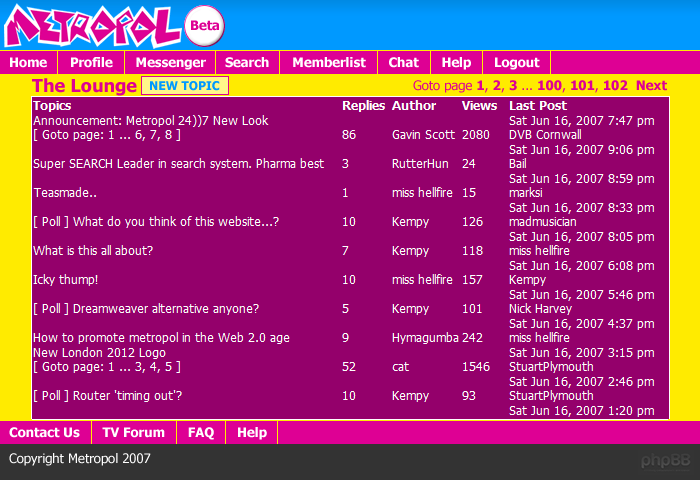The height and width of the screenshot is (480, 700).
Task: Click Copyright Metropol 2007 text
Action: [x=79, y=459]
